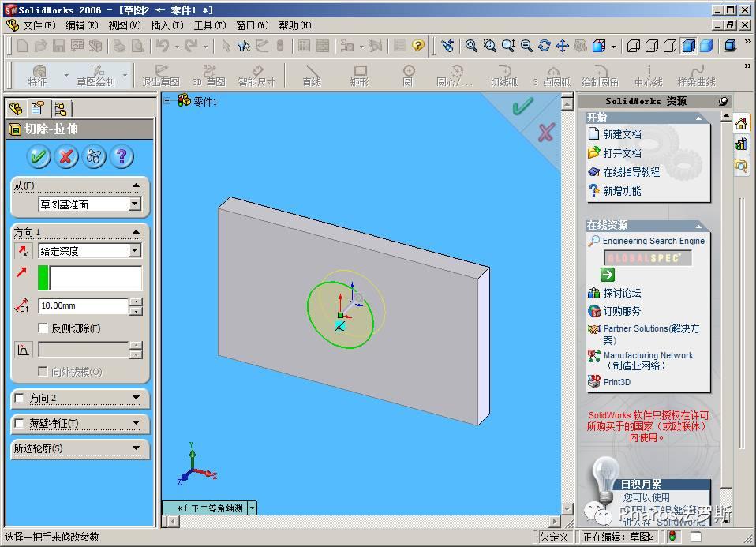
Task: Open the 视图 View menu
Action: 125,25
